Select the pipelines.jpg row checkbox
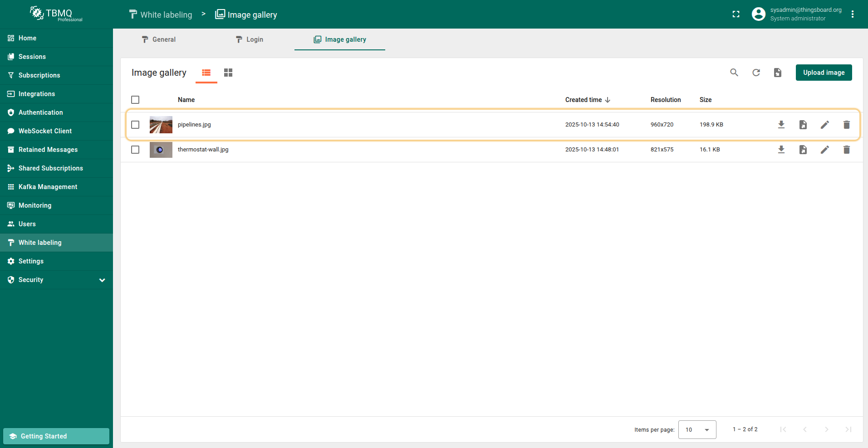 point(135,125)
